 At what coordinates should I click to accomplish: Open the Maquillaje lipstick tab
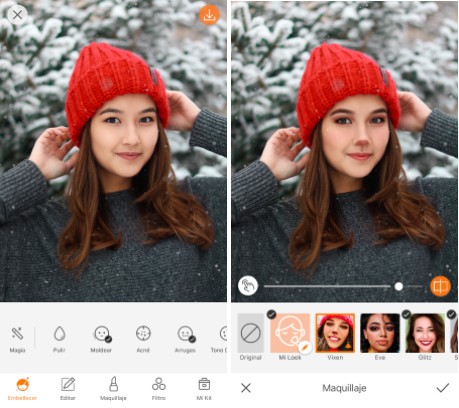113,389
